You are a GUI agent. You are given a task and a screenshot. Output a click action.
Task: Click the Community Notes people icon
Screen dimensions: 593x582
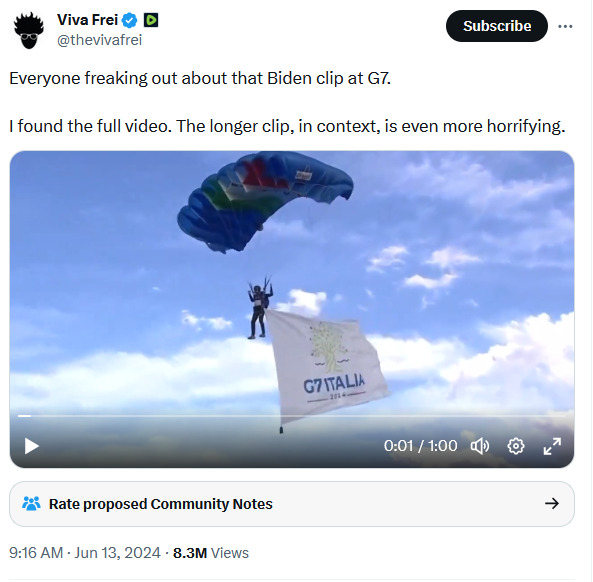[x=31, y=504]
